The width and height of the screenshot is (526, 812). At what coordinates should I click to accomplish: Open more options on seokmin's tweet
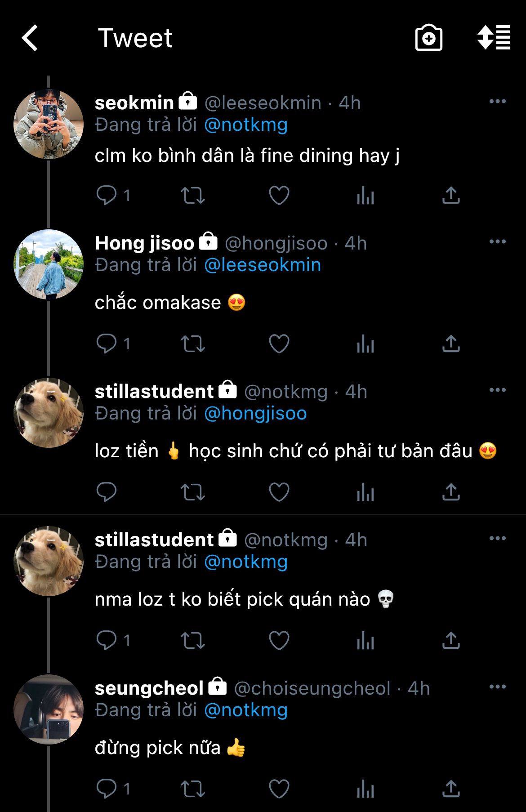click(x=497, y=102)
